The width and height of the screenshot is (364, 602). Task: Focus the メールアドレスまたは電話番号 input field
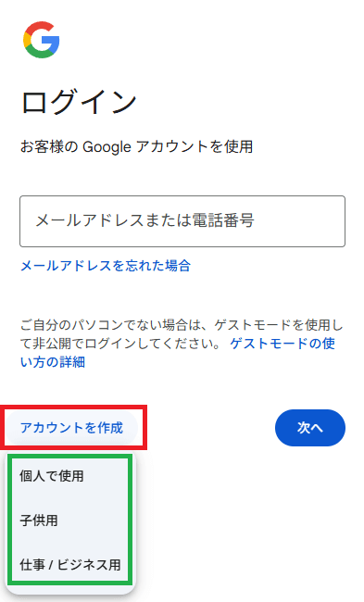coord(182,221)
